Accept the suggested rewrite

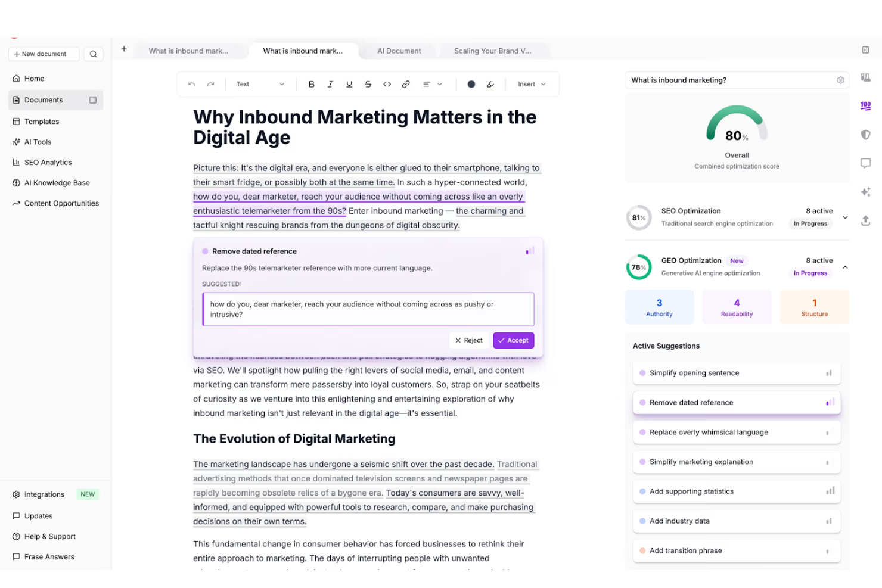tap(513, 341)
